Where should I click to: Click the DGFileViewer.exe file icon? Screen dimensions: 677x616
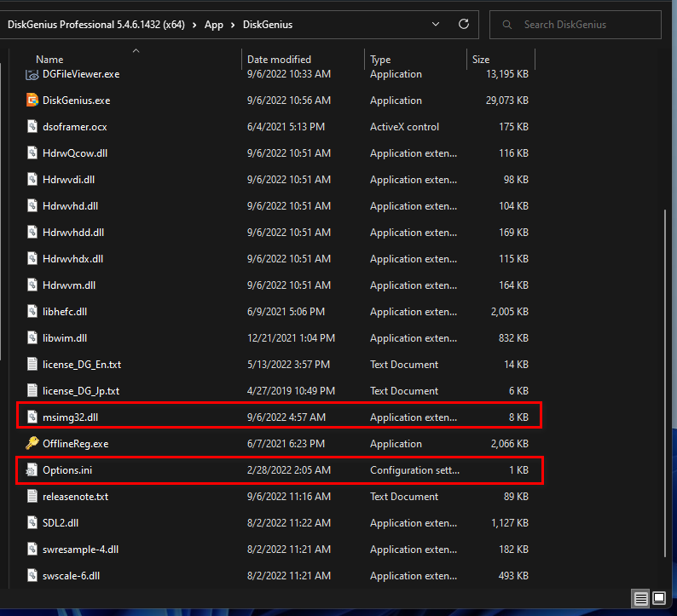coord(32,75)
